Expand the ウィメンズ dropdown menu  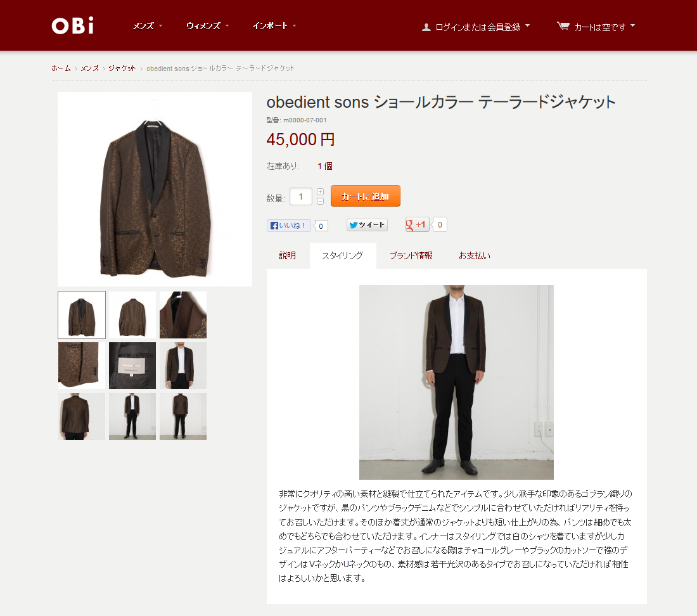(x=208, y=26)
